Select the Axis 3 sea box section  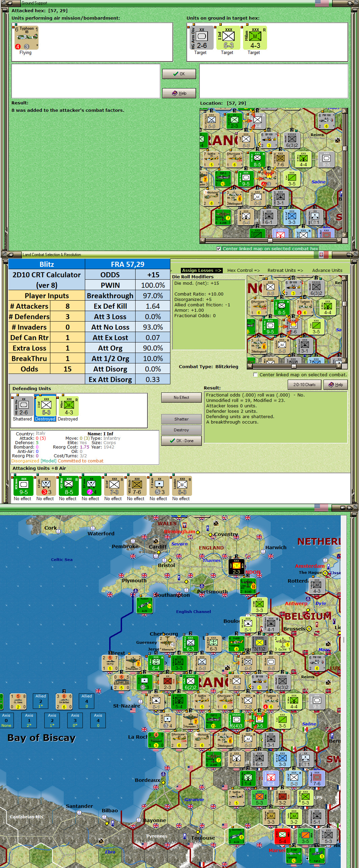point(75,720)
